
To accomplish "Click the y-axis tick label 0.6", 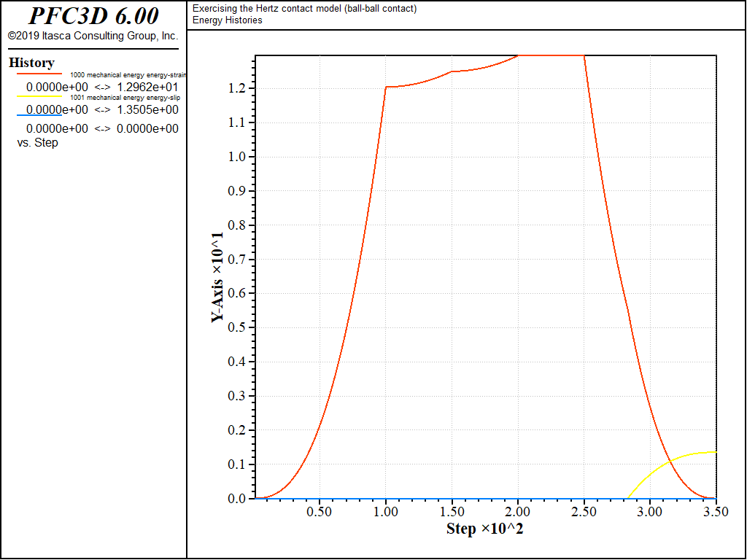I will [x=237, y=293].
